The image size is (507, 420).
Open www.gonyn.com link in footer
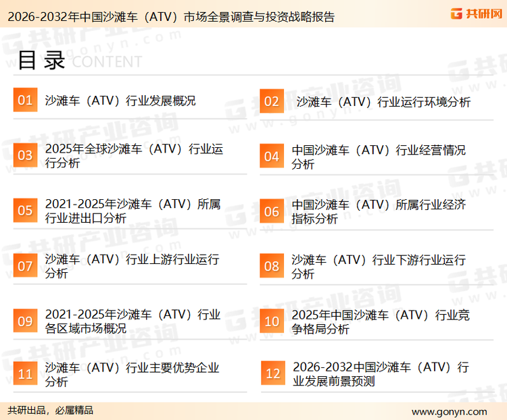coord(449,412)
